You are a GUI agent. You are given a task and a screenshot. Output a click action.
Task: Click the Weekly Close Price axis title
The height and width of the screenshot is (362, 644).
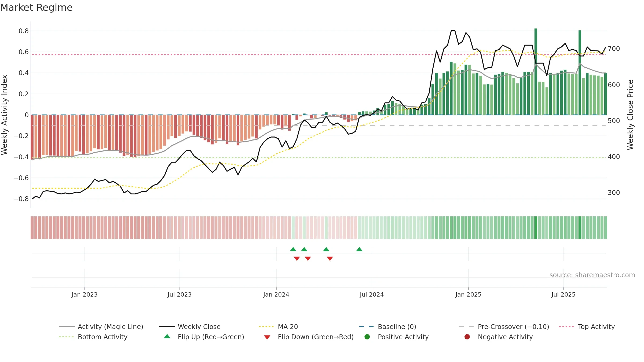[x=630, y=115]
